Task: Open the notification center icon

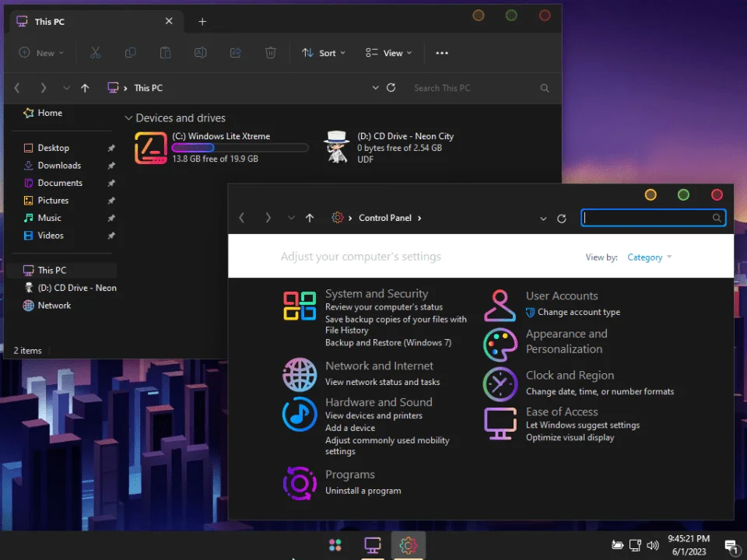Action: point(731,546)
